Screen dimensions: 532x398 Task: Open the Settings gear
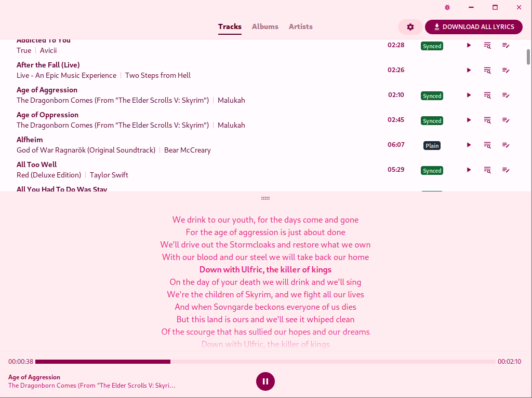coord(410,26)
